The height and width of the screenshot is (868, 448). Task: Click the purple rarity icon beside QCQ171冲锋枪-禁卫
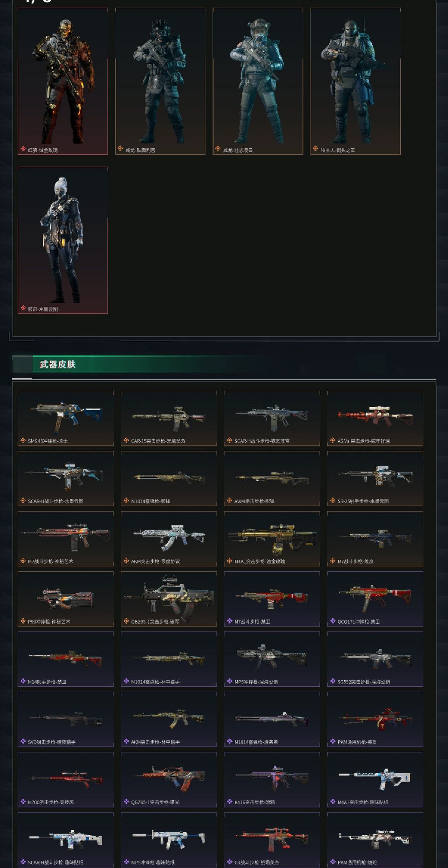point(333,621)
